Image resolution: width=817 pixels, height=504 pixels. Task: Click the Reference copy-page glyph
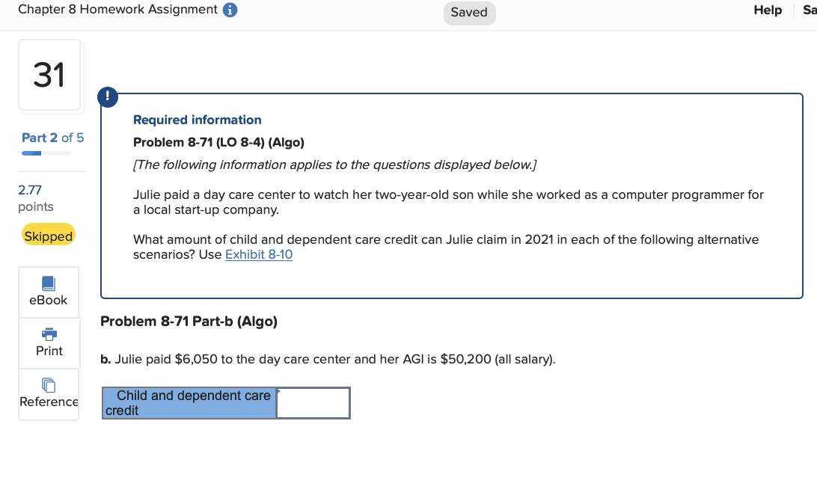[x=48, y=384]
